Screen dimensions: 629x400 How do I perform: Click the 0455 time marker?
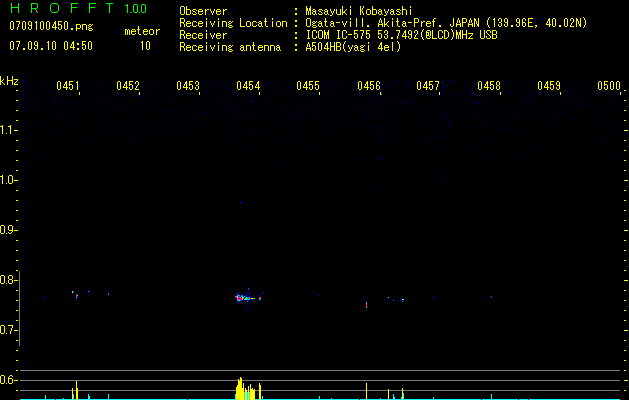(308, 86)
